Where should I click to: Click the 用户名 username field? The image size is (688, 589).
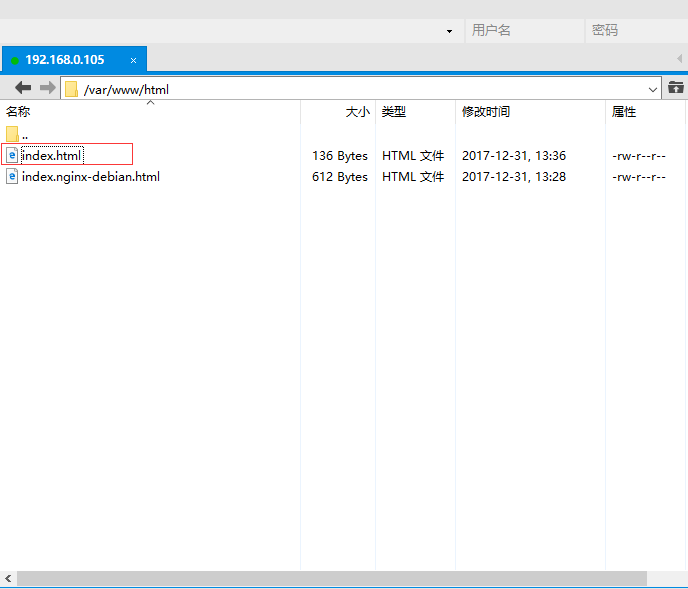[x=525, y=30]
